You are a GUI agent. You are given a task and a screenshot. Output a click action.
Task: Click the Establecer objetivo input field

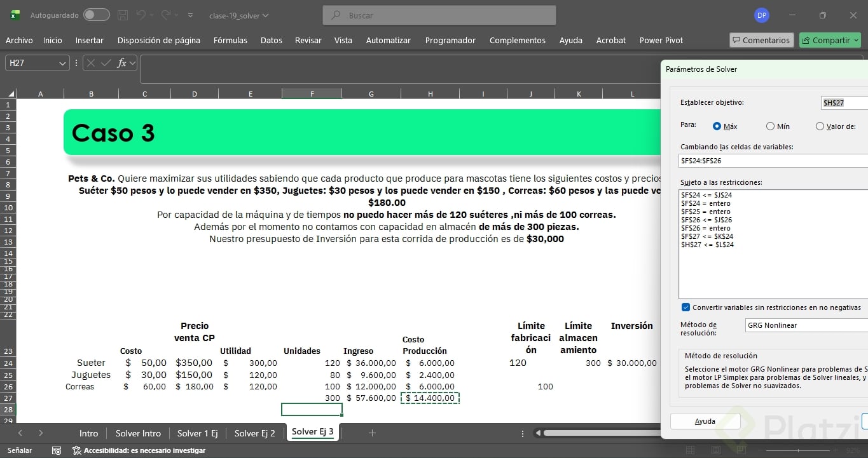844,103
